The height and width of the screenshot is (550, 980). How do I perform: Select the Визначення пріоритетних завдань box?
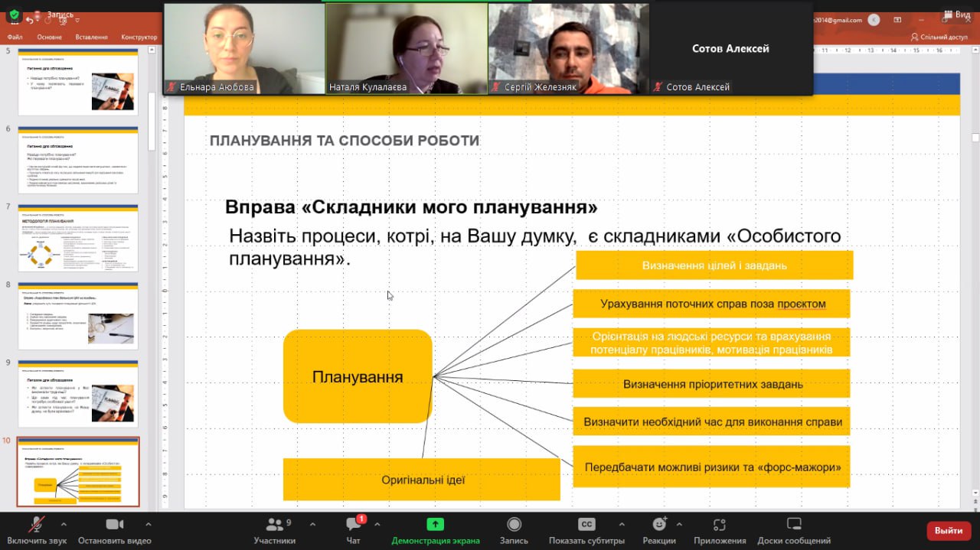pos(712,383)
